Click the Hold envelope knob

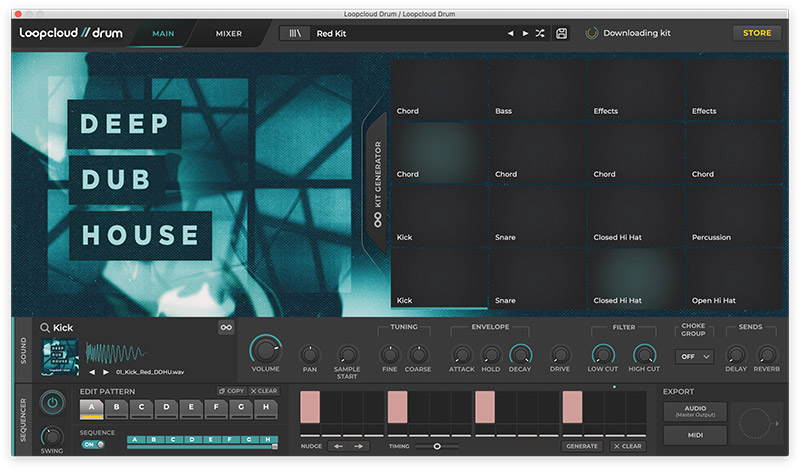point(491,355)
